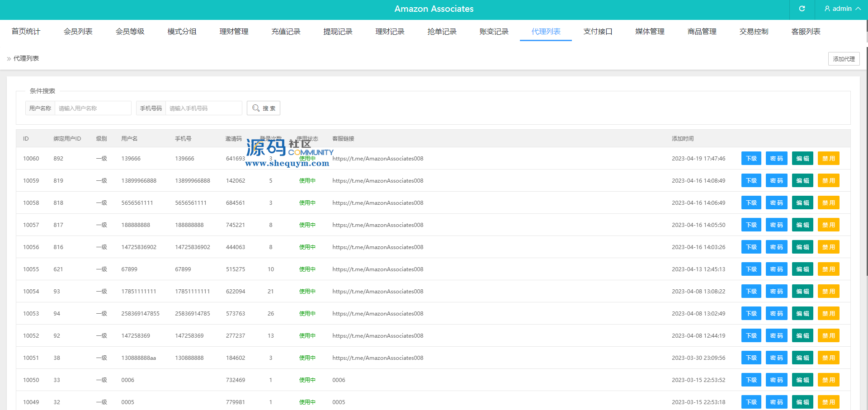The image size is (868, 410).
Task: Click 密码 for agent ID 10050
Action: pos(777,380)
